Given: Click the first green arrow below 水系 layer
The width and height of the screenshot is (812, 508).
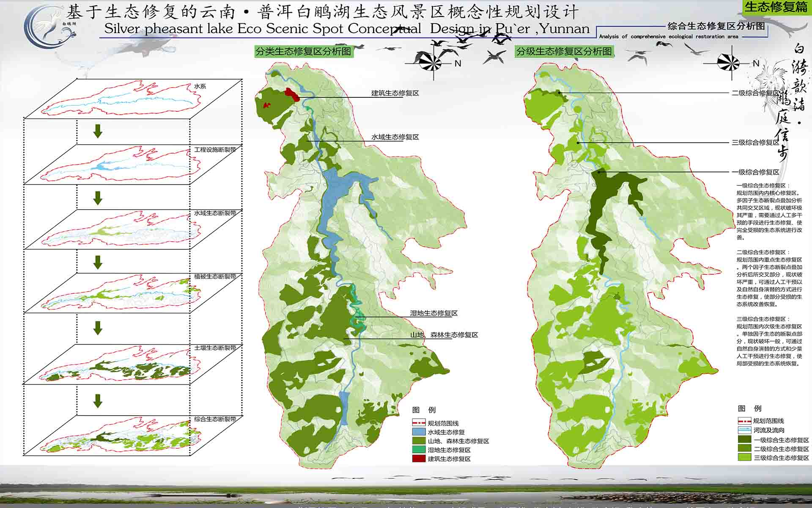Looking at the screenshot, I should click(x=98, y=131).
